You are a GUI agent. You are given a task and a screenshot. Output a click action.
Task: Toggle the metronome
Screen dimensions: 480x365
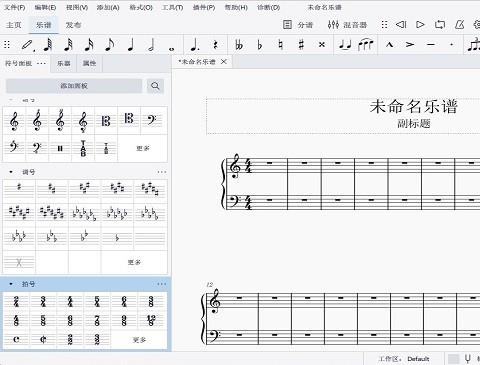click(460, 24)
